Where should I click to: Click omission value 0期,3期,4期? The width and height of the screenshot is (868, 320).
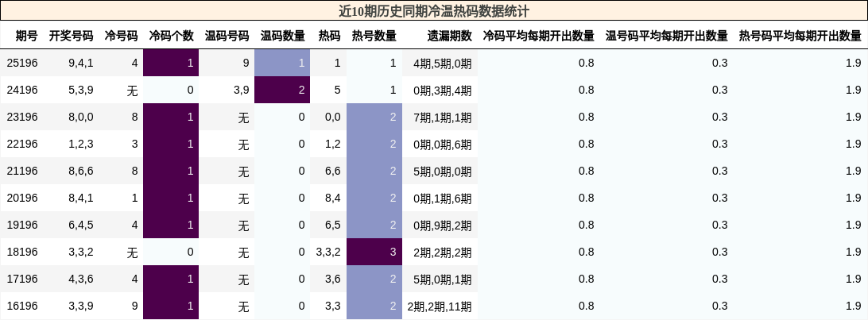[443, 90]
